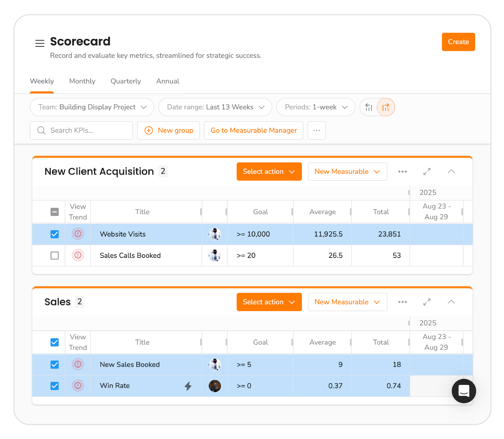Check the Sales Calls Booked row
The height and width of the screenshot is (439, 504).
(55, 256)
